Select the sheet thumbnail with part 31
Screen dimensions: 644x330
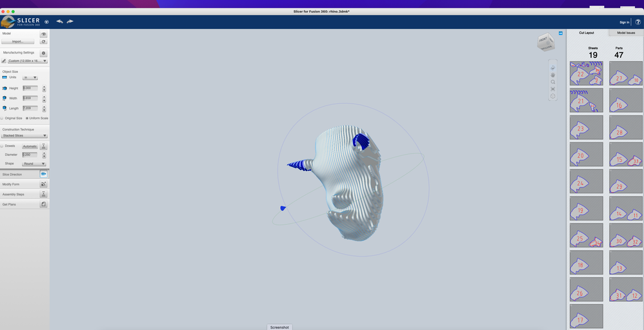point(626,289)
